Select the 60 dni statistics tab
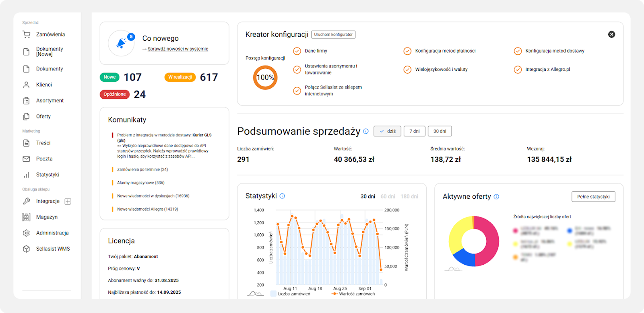Image resolution: width=644 pixels, height=313 pixels. point(388,197)
